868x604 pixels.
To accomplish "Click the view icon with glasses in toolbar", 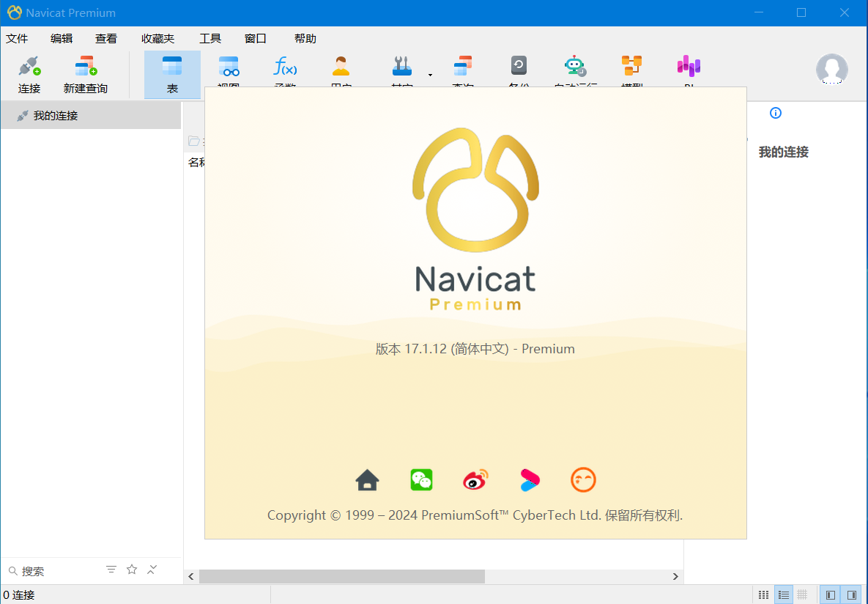I will coord(229,66).
